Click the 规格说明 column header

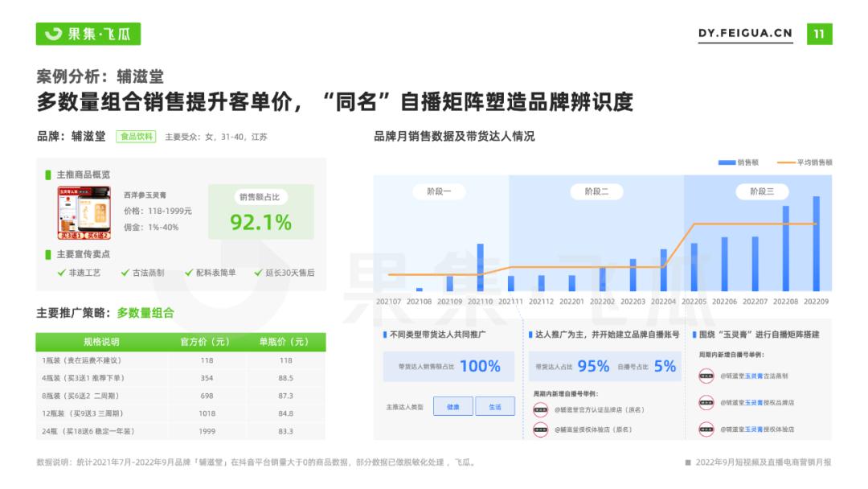tap(101, 342)
